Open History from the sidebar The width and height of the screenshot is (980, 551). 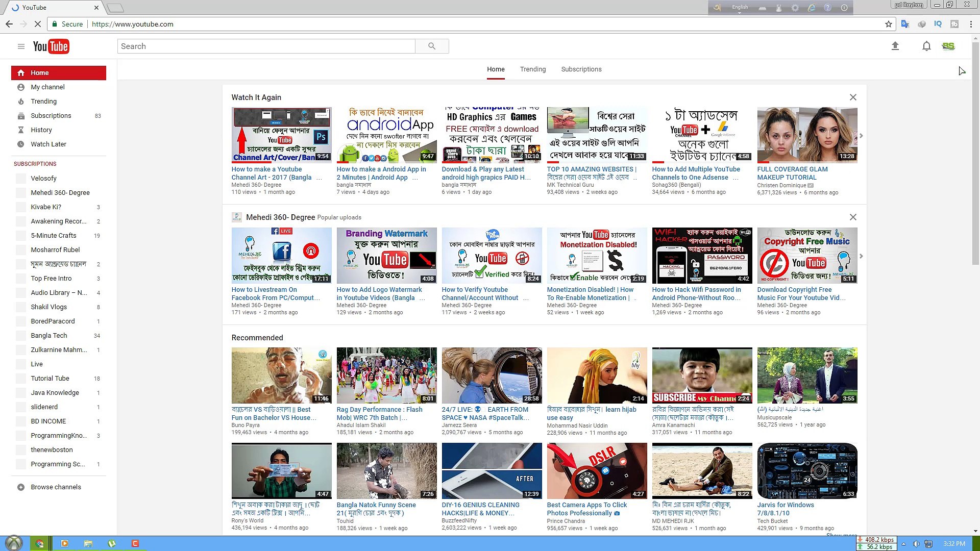[40, 130]
